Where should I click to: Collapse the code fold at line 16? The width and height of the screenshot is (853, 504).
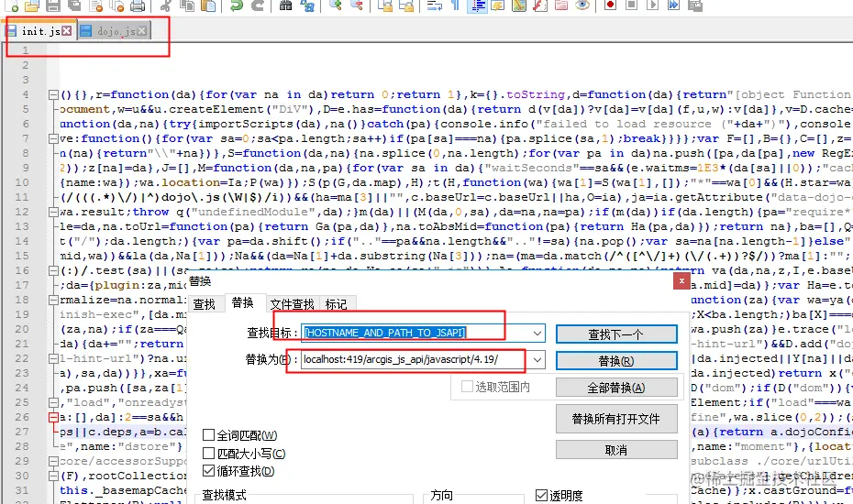pyautogui.click(x=53, y=270)
